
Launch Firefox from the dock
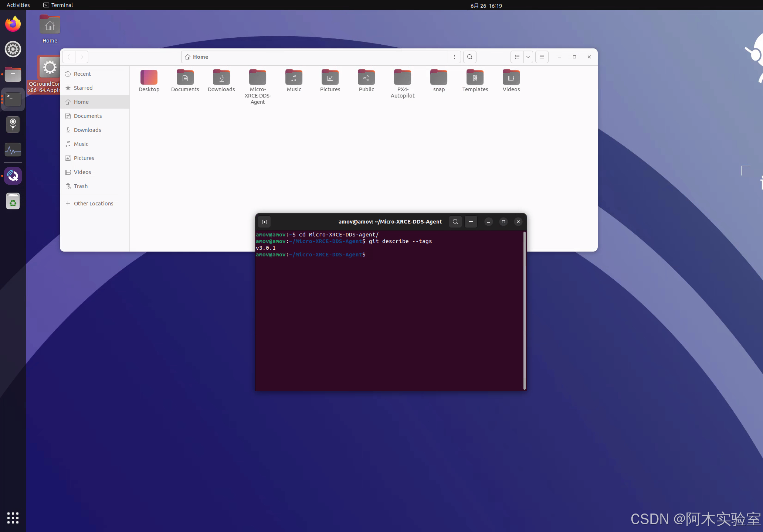[13, 24]
